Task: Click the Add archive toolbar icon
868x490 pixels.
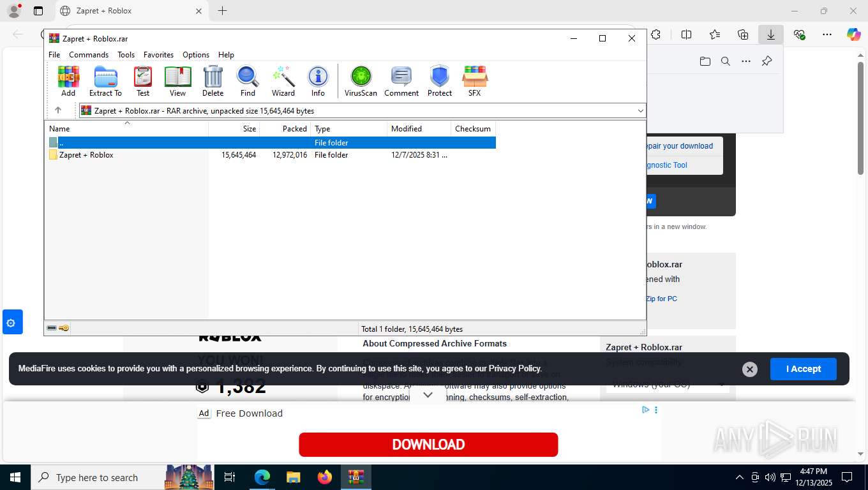Action: 68,81
